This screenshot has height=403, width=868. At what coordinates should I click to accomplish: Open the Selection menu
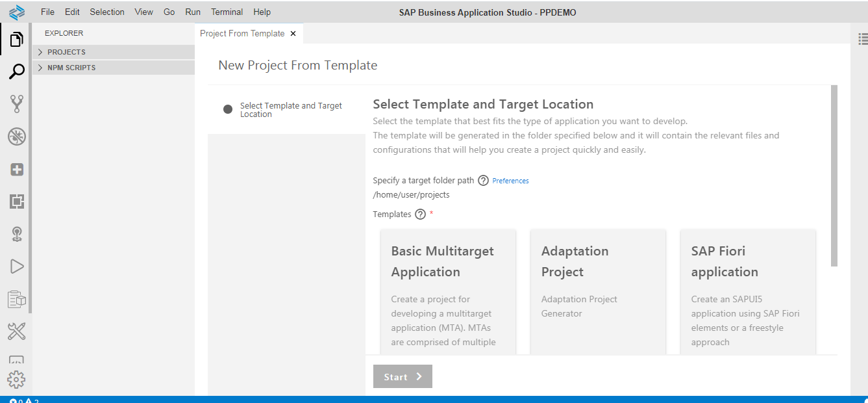coord(107,12)
